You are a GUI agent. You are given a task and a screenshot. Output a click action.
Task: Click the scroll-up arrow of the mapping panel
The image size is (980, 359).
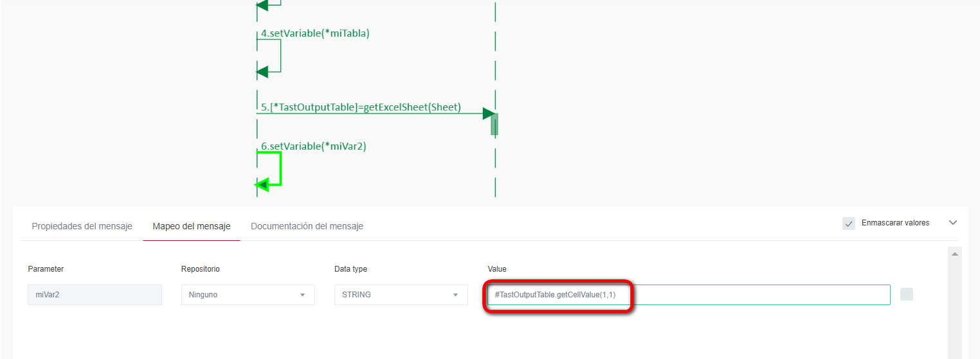tap(955, 254)
